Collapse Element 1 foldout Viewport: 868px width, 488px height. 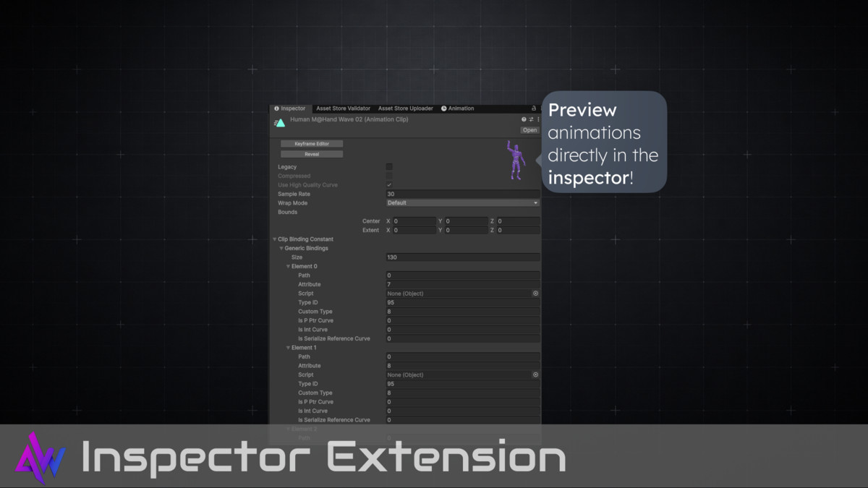click(288, 348)
